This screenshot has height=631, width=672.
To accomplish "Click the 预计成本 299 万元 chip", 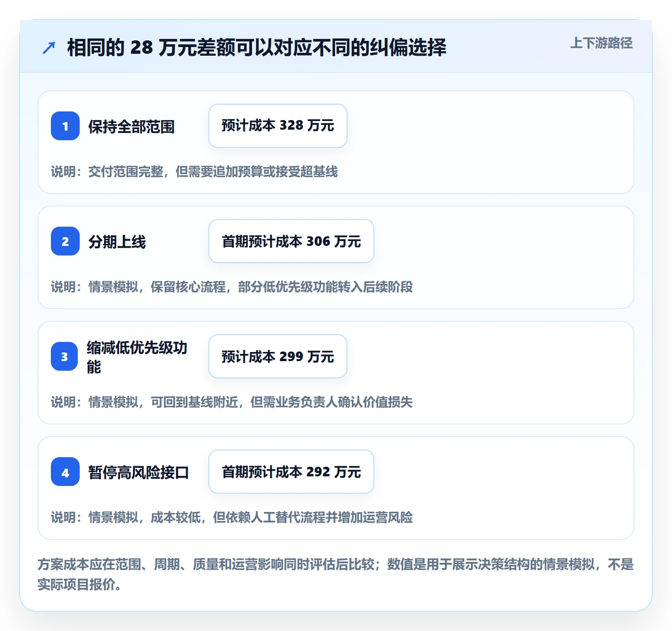I will [x=278, y=356].
